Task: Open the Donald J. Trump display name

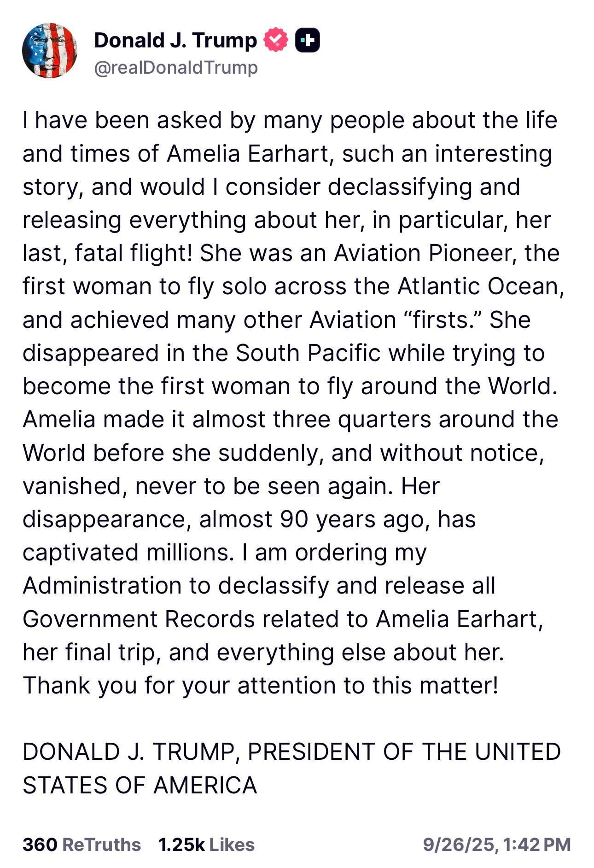Action: coord(175,41)
